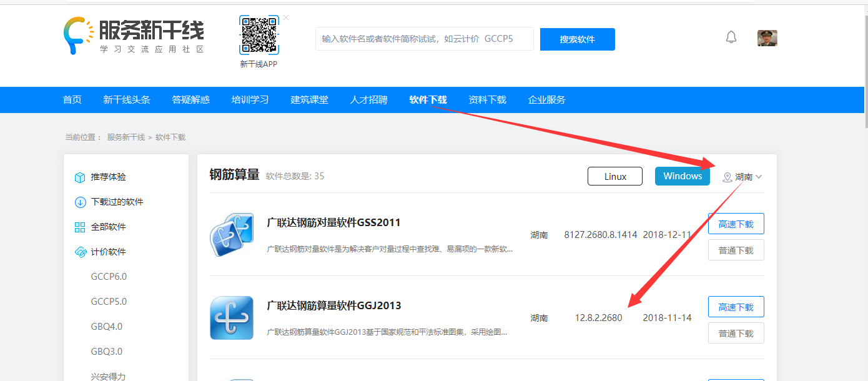This screenshot has width=868, height=381.
Task: Click the GSS2011 software icon
Action: click(x=232, y=235)
